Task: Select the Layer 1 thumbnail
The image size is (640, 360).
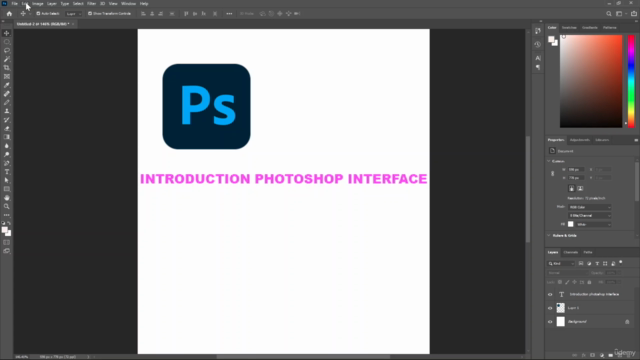Action: [x=561, y=308]
